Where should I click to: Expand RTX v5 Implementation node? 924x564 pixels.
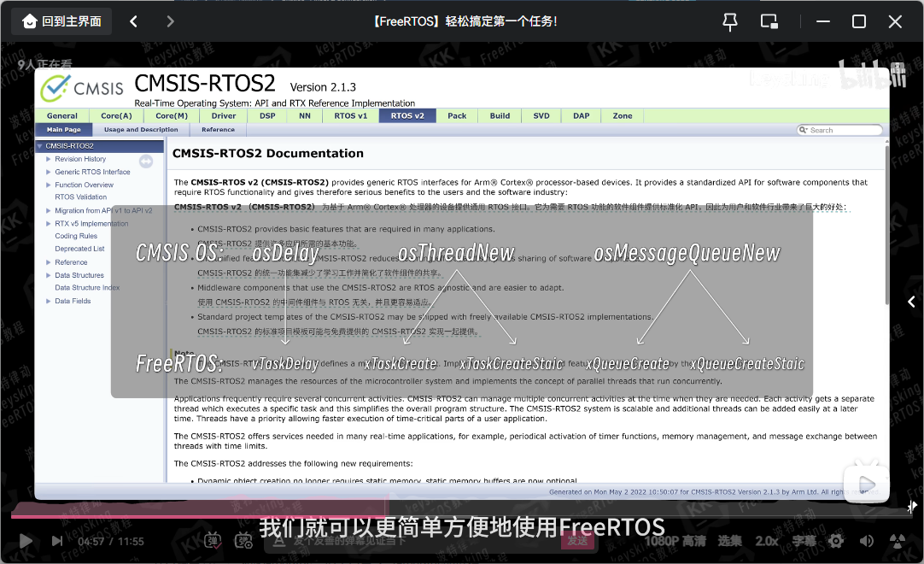click(x=49, y=224)
